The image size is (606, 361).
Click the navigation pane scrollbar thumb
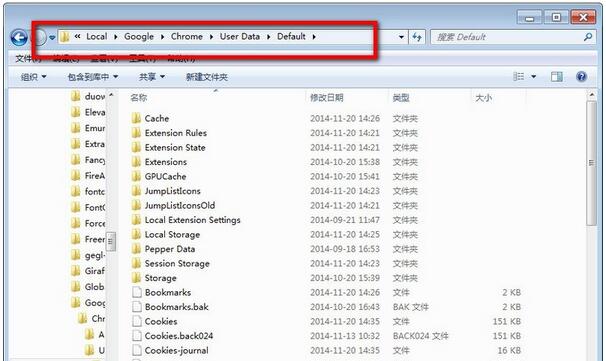(x=111, y=242)
